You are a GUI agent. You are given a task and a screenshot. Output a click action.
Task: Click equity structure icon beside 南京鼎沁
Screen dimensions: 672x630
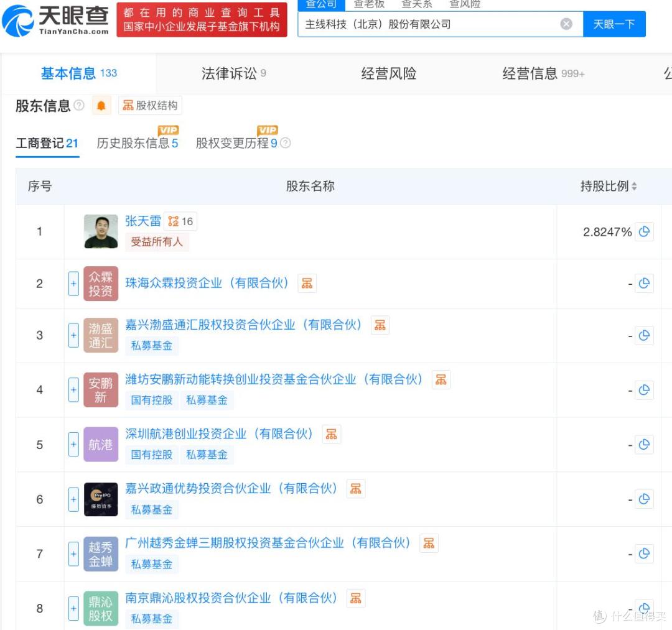356,598
